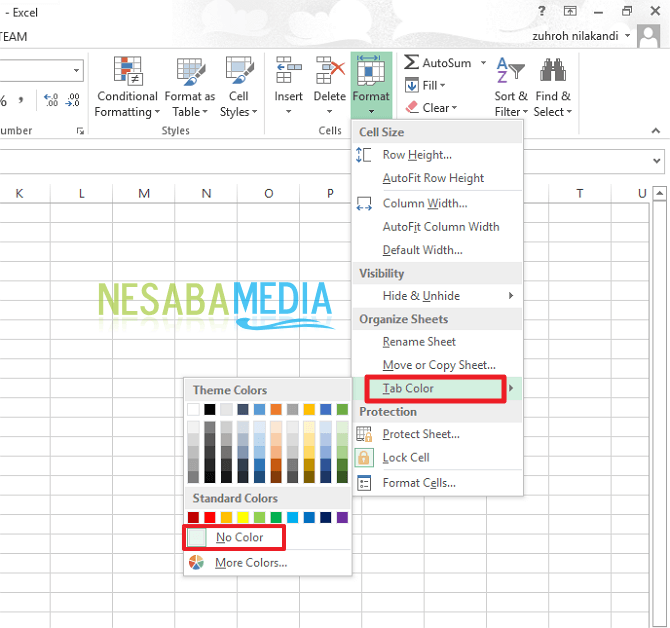Viewport: 670px width, 628px height.
Task: Pick standard yellow color swatch
Action: (x=243, y=518)
